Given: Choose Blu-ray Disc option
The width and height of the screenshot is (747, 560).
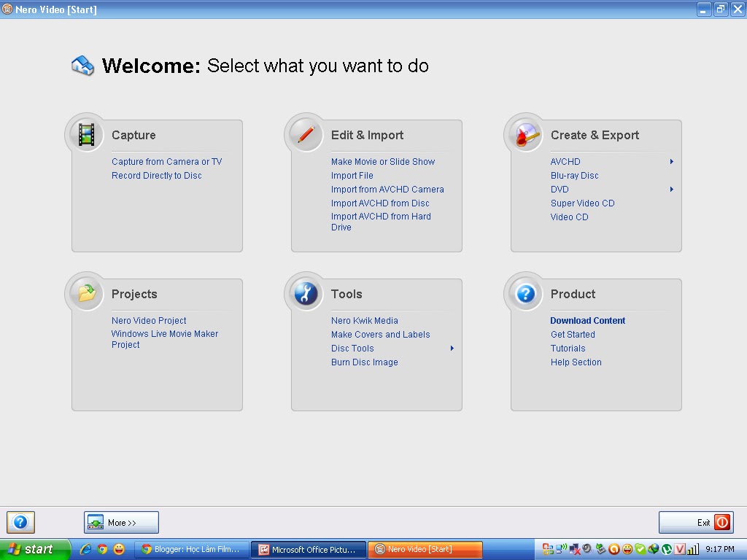Looking at the screenshot, I should pos(575,175).
